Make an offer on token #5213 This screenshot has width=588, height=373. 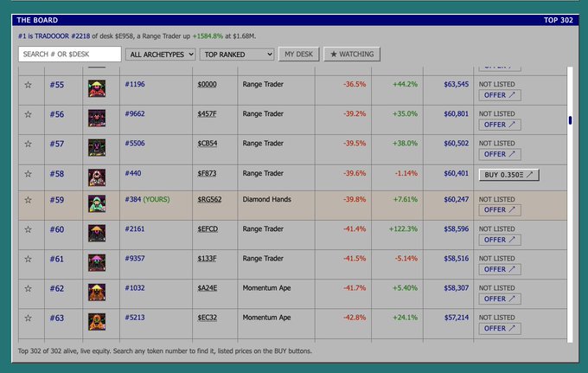click(x=500, y=329)
